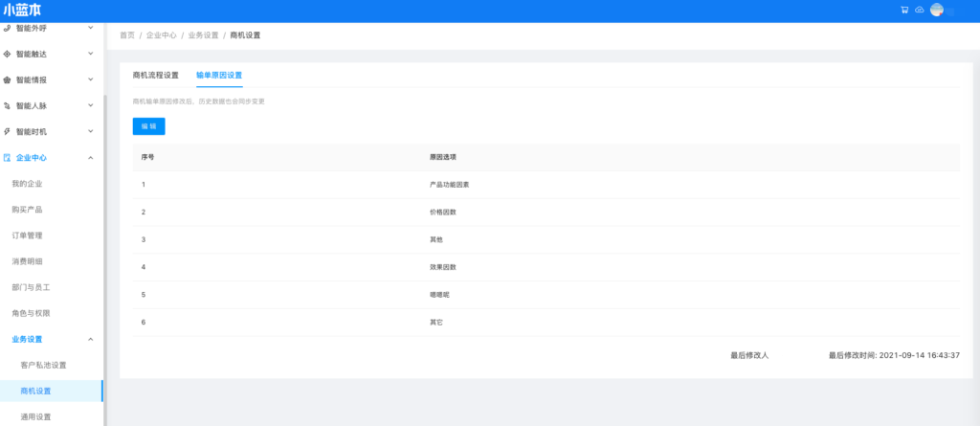980x426 pixels.
Task: Click the 智能时机 lightning icon
Action: point(8,131)
